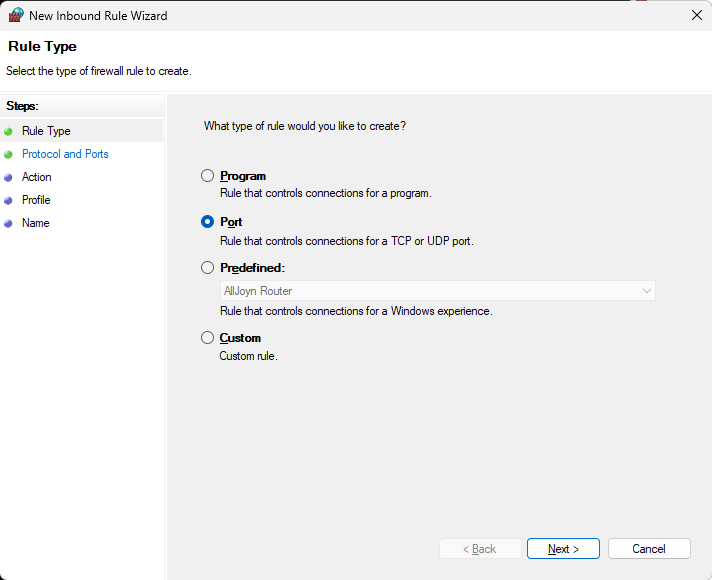Click the firewall wizard title bar icon
The width and height of the screenshot is (712, 580).
coord(15,16)
